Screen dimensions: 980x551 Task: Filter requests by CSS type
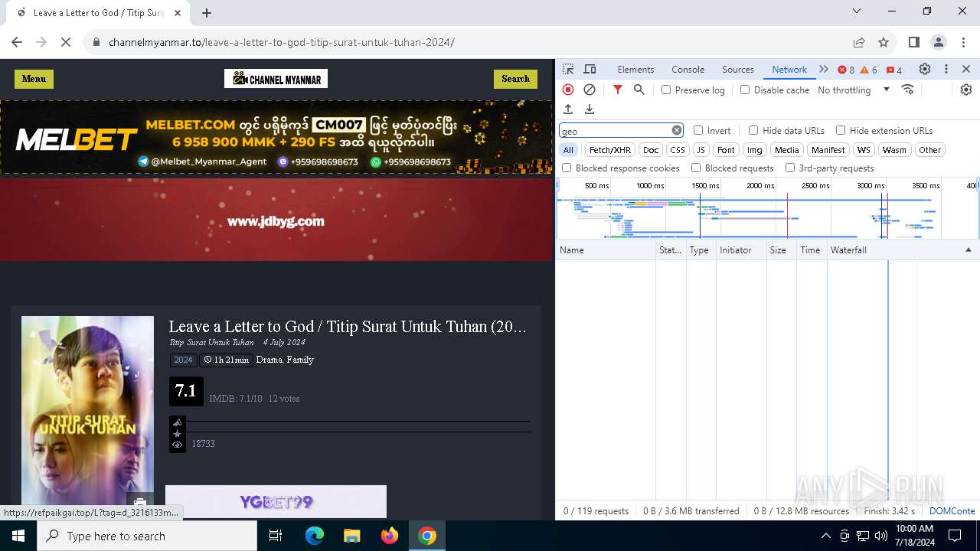tap(678, 150)
